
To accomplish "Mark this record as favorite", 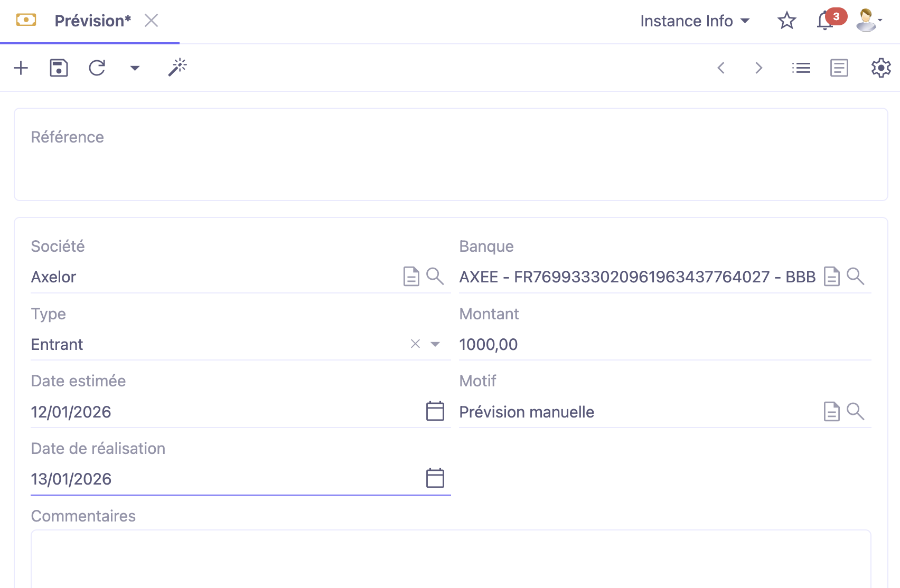I will [x=786, y=21].
